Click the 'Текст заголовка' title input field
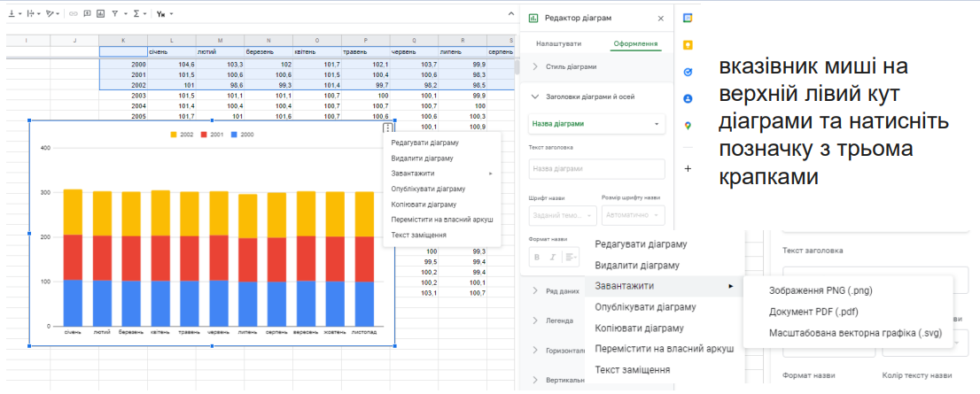The width and height of the screenshot is (980, 394). 595,168
